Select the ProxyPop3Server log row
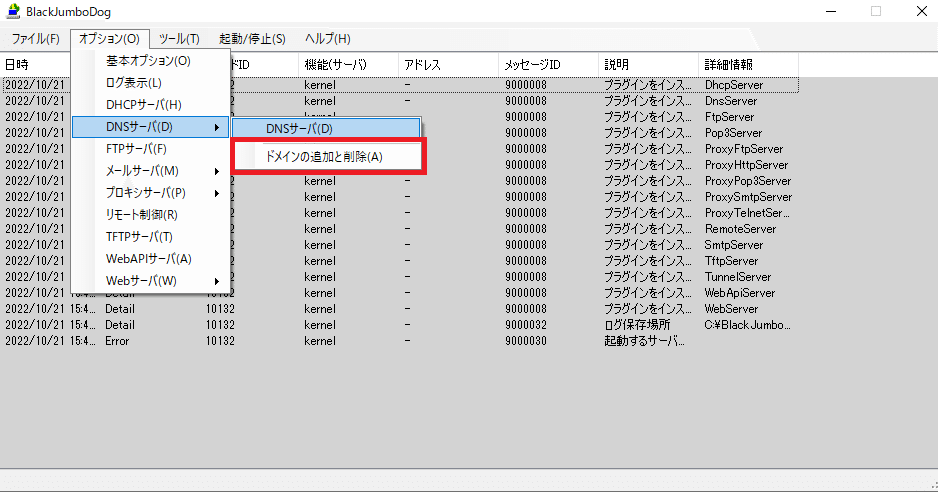The height and width of the screenshot is (492, 938). tap(400, 181)
